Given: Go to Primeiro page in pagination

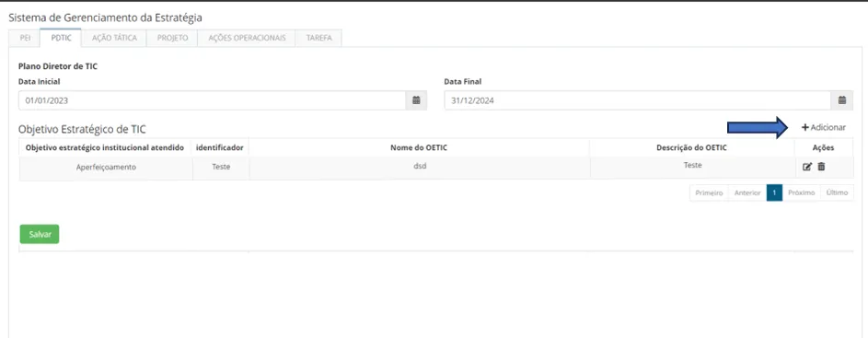Looking at the screenshot, I should (x=709, y=192).
